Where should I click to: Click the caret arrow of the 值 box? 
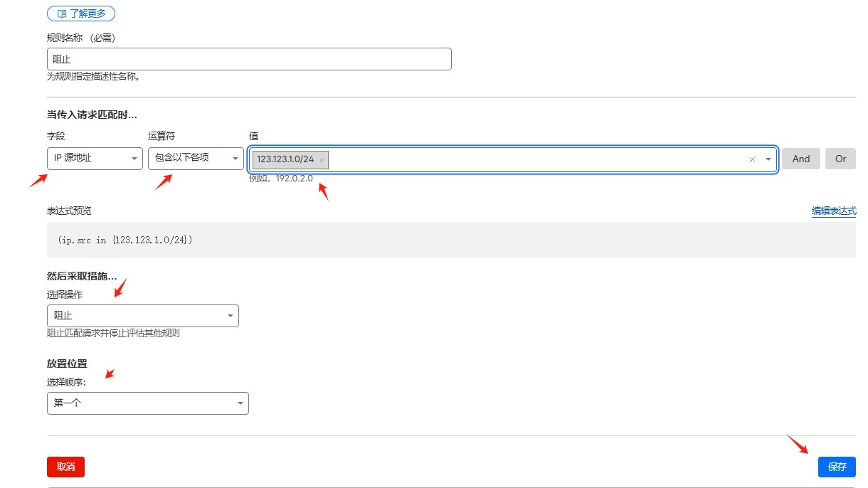pyautogui.click(x=768, y=160)
